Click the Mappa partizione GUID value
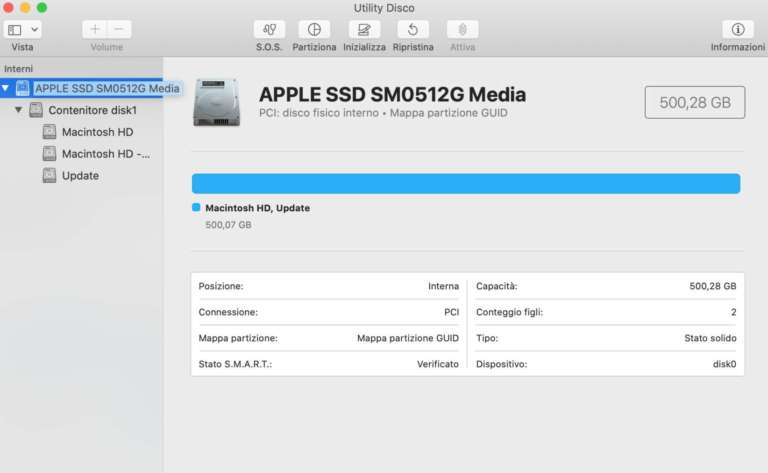Image resolution: width=768 pixels, height=473 pixels. point(408,338)
